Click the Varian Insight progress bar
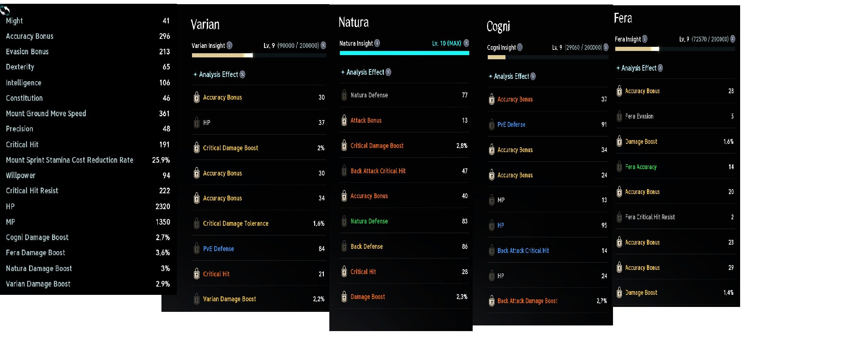Image resolution: width=868 pixels, height=353 pixels. [x=259, y=55]
